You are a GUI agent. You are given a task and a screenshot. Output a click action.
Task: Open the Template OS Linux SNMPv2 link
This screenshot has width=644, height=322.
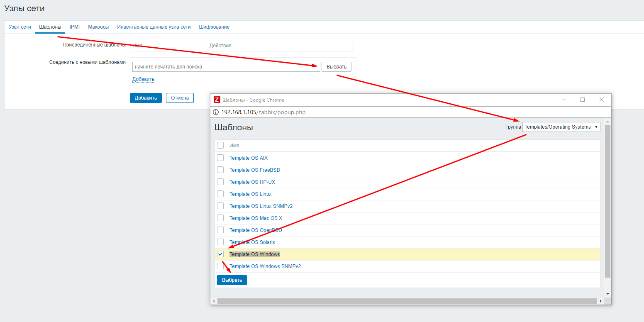(261, 206)
